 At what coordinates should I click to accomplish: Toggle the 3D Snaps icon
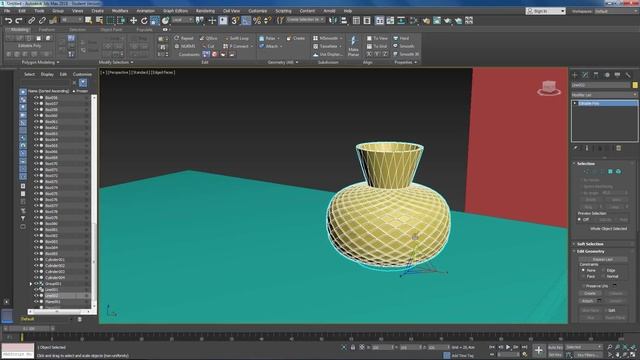pyautogui.click(x=235, y=20)
